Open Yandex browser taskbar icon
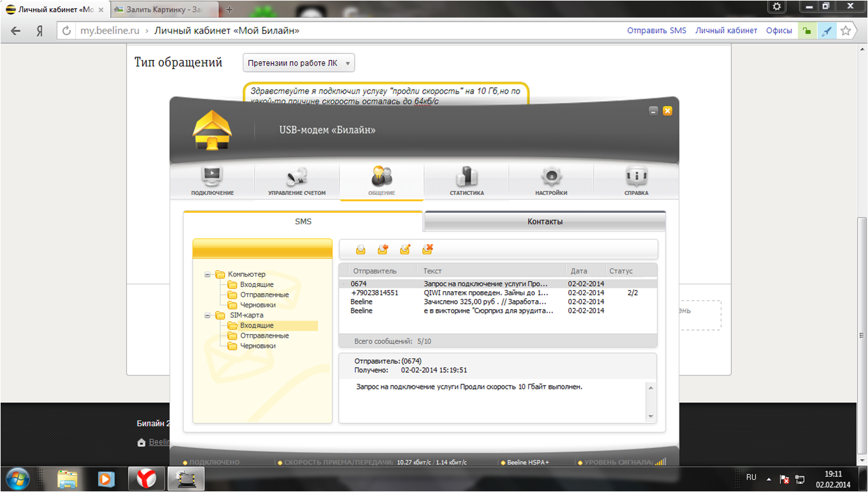 click(146, 477)
